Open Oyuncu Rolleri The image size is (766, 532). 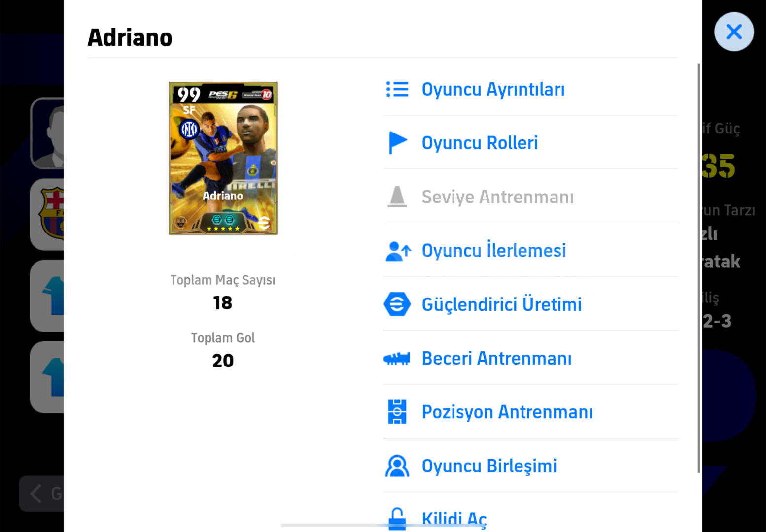(x=530, y=143)
